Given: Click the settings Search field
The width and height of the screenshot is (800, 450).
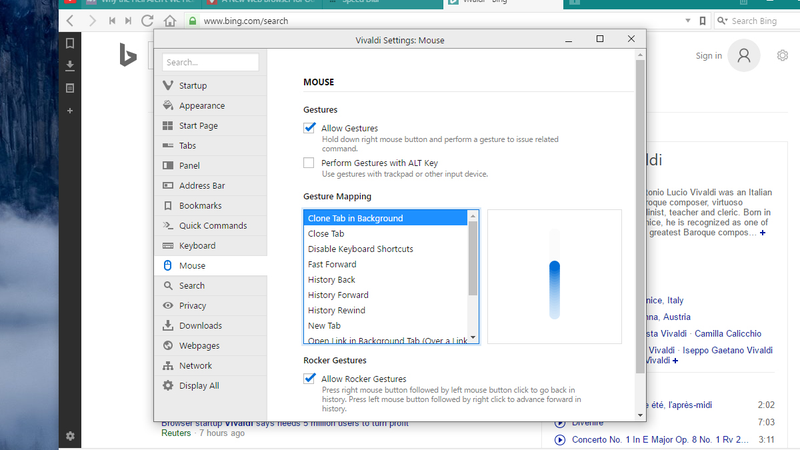Looking at the screenshot, I should click(x=210, y=62).
